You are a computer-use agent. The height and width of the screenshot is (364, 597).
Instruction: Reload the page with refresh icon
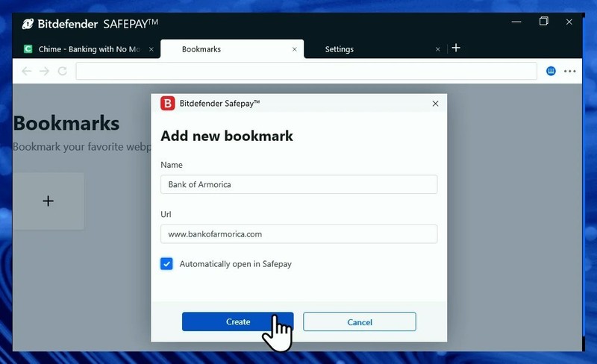(63, 71)
